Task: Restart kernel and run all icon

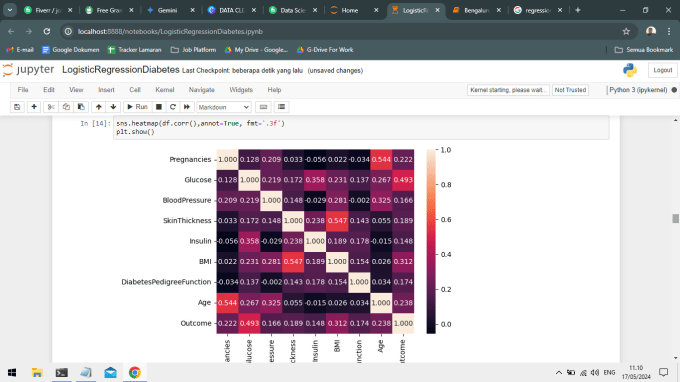Action: 187,107
